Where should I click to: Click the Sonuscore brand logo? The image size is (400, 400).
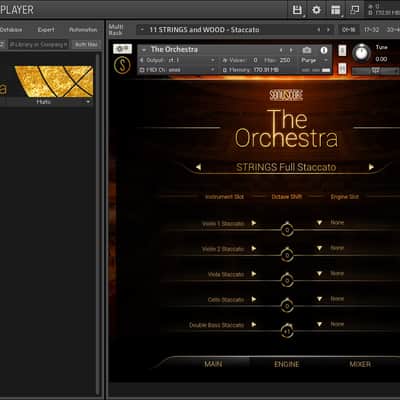pos(286,95)
